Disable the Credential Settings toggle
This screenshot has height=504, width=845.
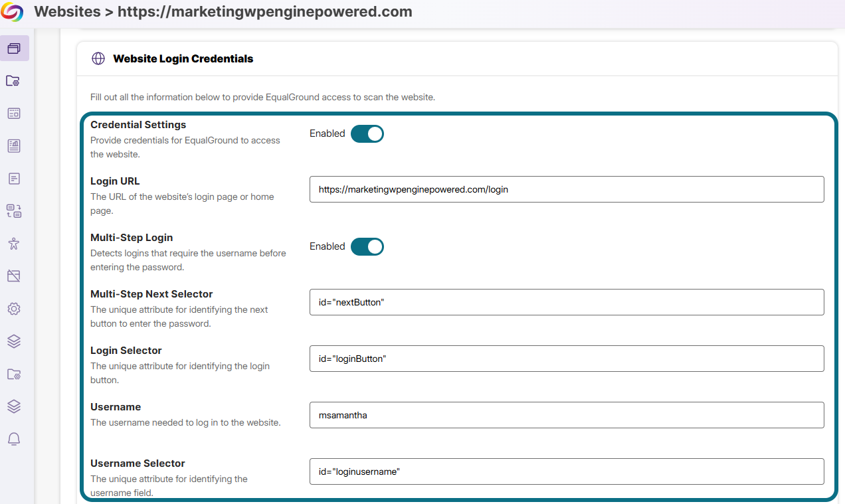[x=367, y=133]
